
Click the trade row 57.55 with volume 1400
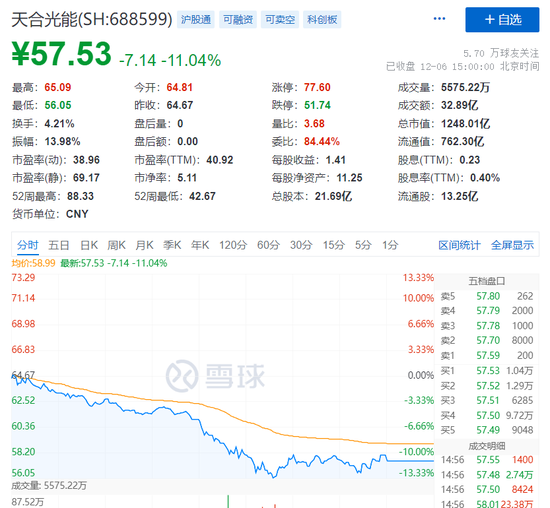(487, 460)
